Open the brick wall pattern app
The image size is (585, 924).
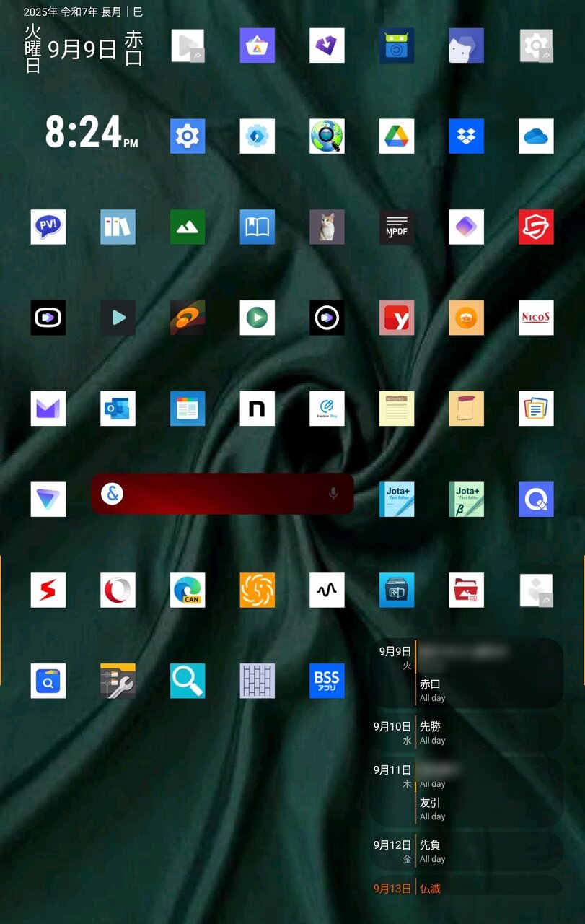click(258, 681)
